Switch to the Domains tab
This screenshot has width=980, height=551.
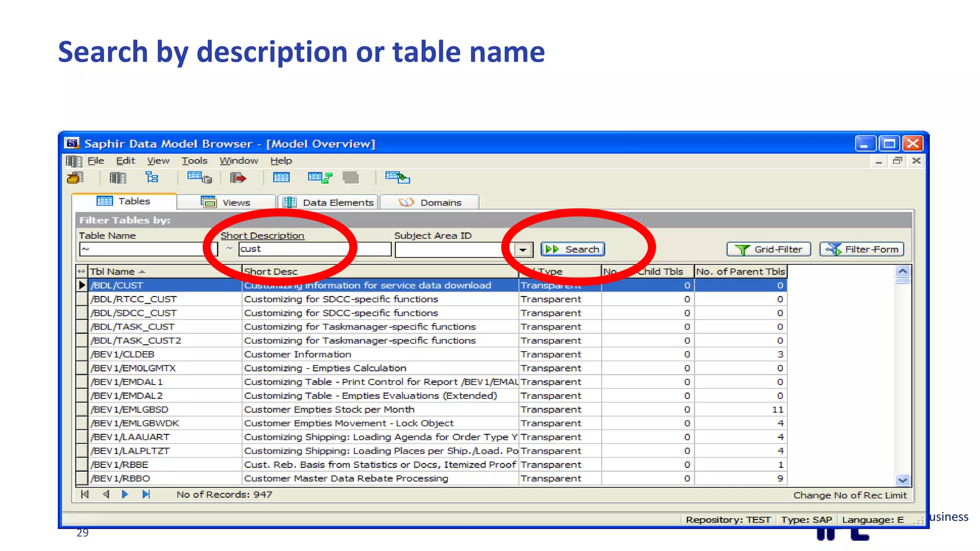click(430, 202)
